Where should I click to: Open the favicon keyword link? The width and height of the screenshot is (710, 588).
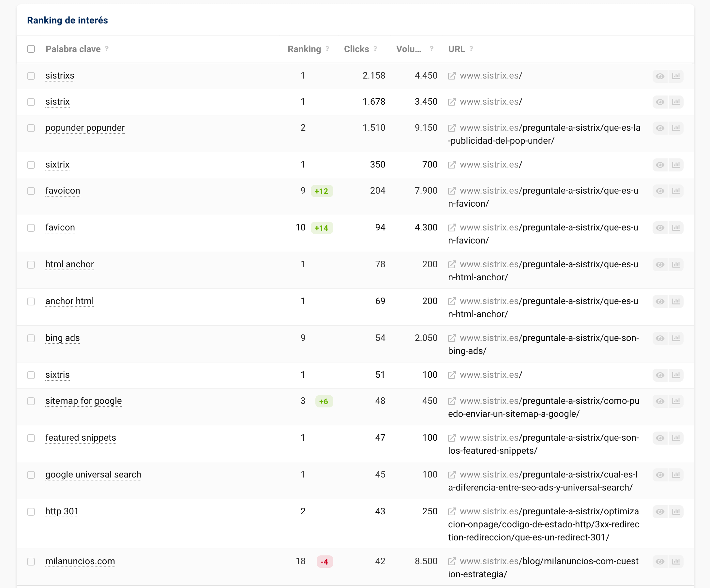60,228
